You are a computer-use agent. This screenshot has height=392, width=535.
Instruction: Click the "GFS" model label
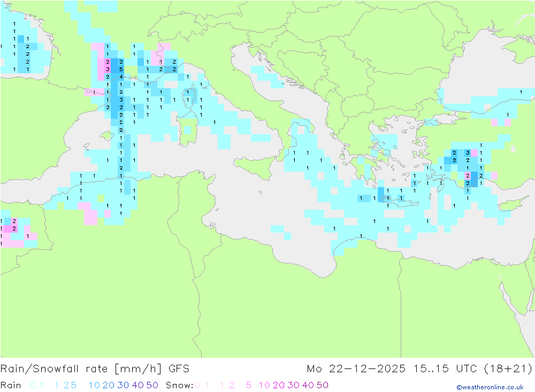tap(179, 369)
